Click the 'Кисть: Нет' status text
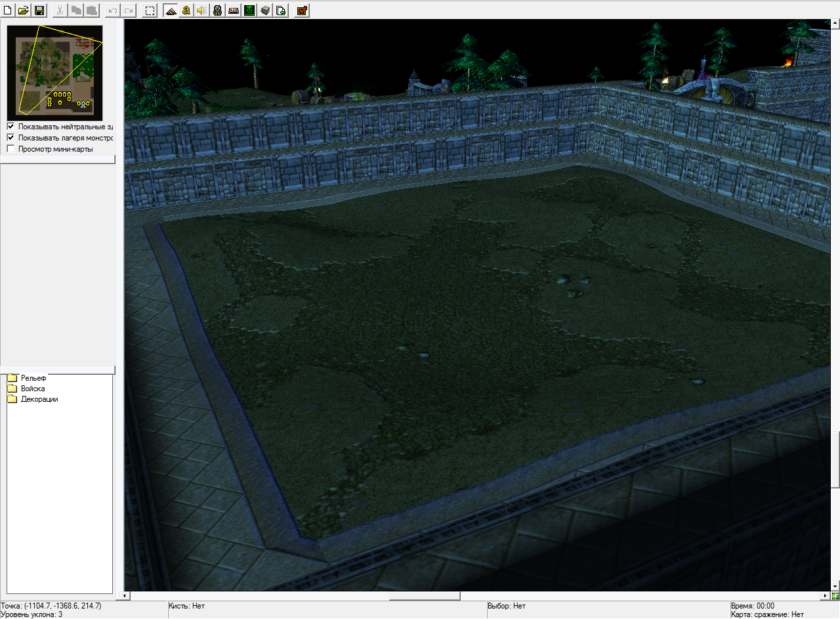Image resolution: width=840 pixels, height=619 pixels. tap(187, 606)
